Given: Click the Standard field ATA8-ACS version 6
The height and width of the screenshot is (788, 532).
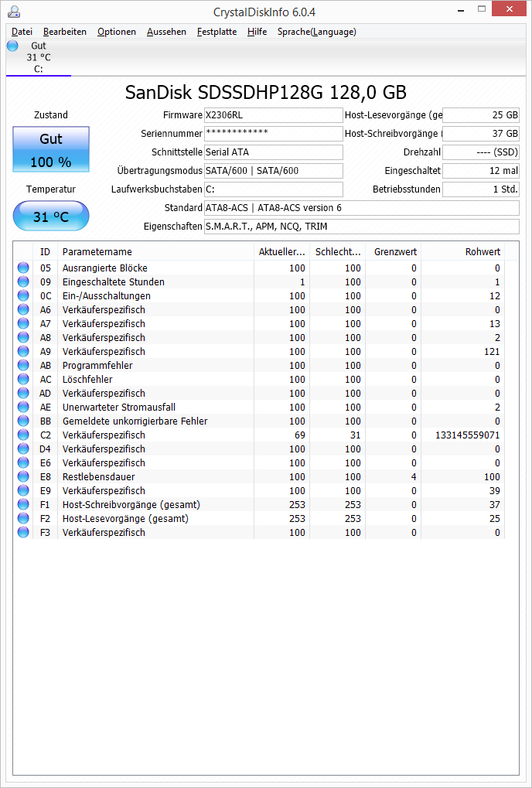Looking at the screenshot, I should click(x=362, y=208).
